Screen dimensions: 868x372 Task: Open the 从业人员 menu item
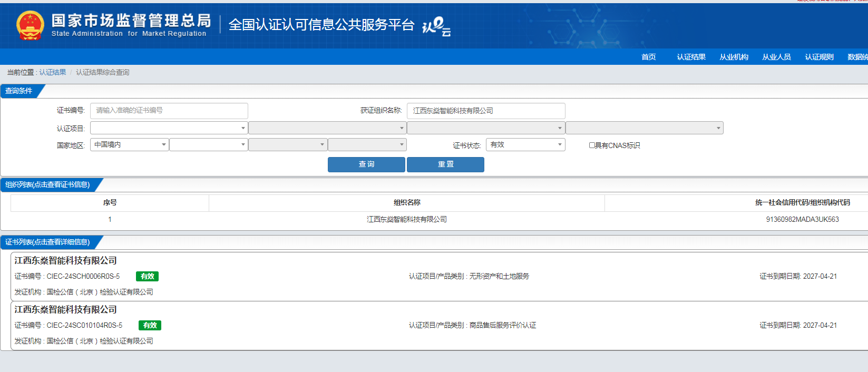[776, 57]
